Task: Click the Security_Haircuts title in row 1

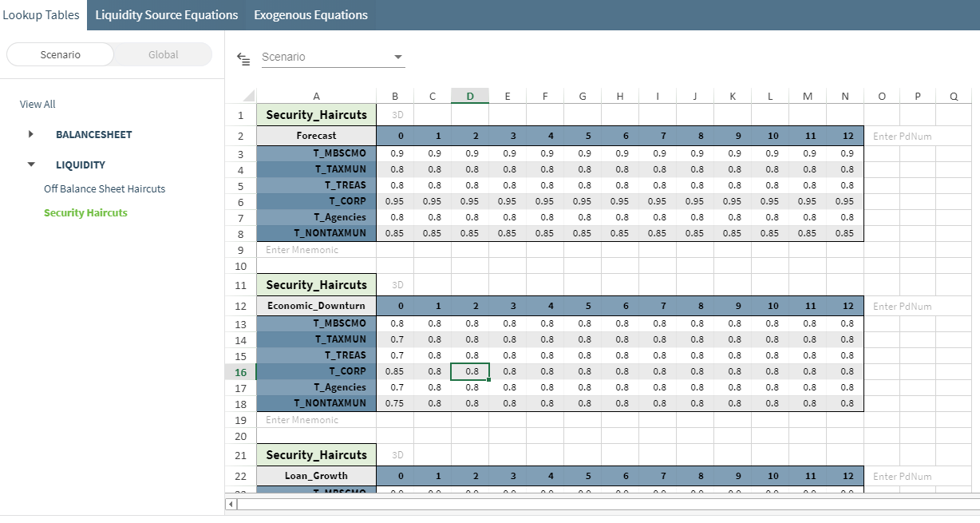Action: [x=316, y=115]
